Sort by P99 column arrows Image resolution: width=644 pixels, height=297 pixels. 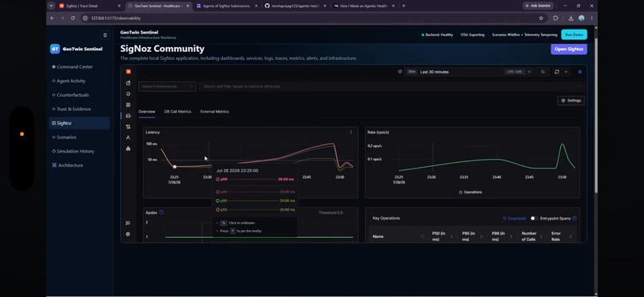tap(511, 236)
